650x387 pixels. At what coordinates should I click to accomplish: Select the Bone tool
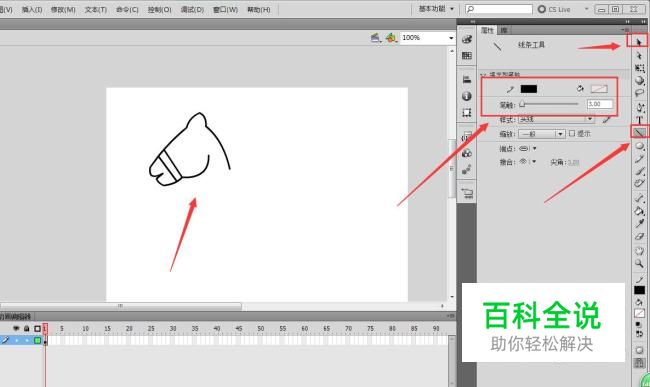point(640,198)
